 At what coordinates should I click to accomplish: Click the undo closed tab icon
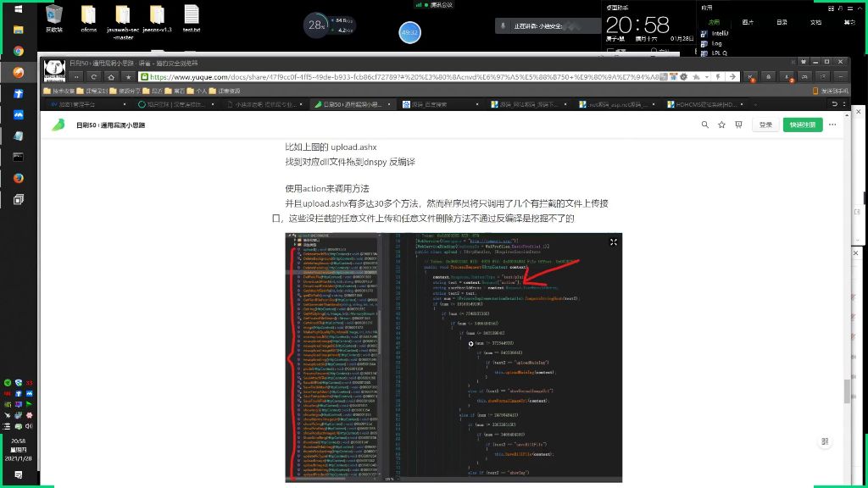834,104
